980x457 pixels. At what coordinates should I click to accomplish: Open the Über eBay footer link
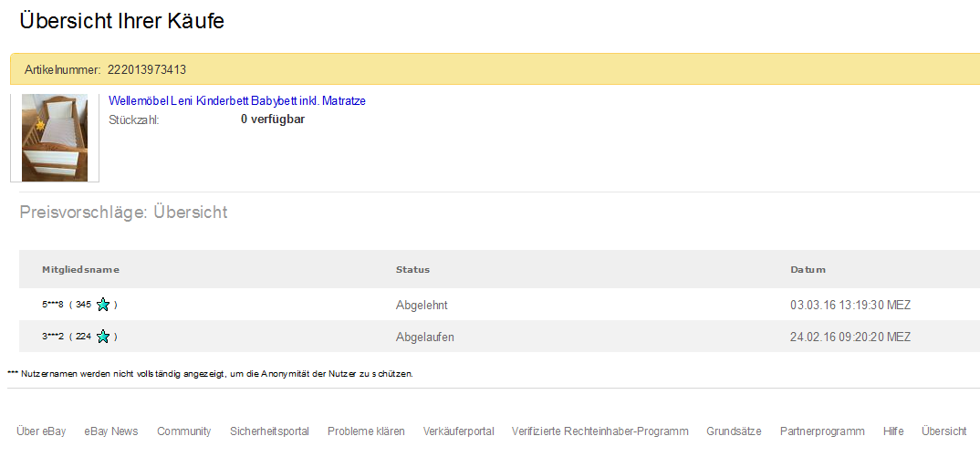(x=41, y=431)
